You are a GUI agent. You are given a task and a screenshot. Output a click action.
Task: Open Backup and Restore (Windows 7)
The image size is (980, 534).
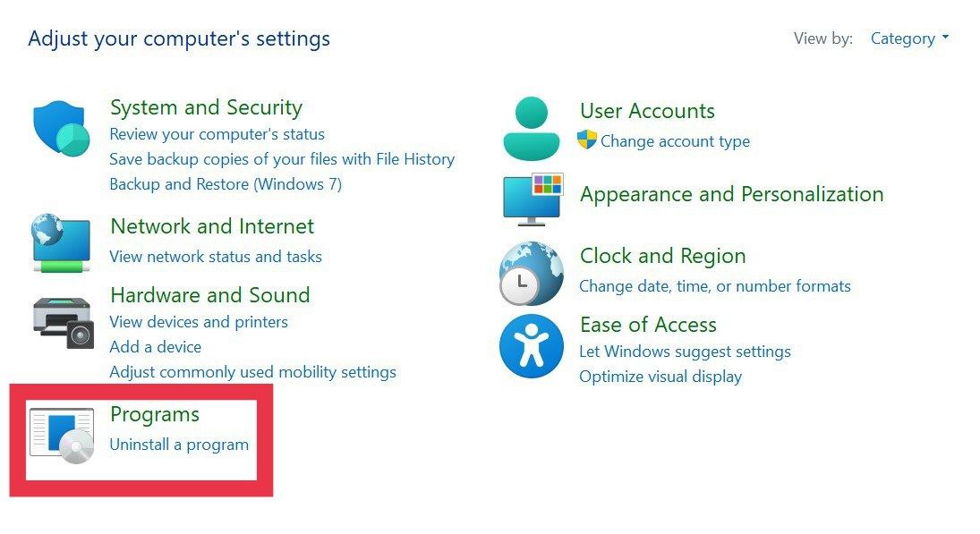226,184
